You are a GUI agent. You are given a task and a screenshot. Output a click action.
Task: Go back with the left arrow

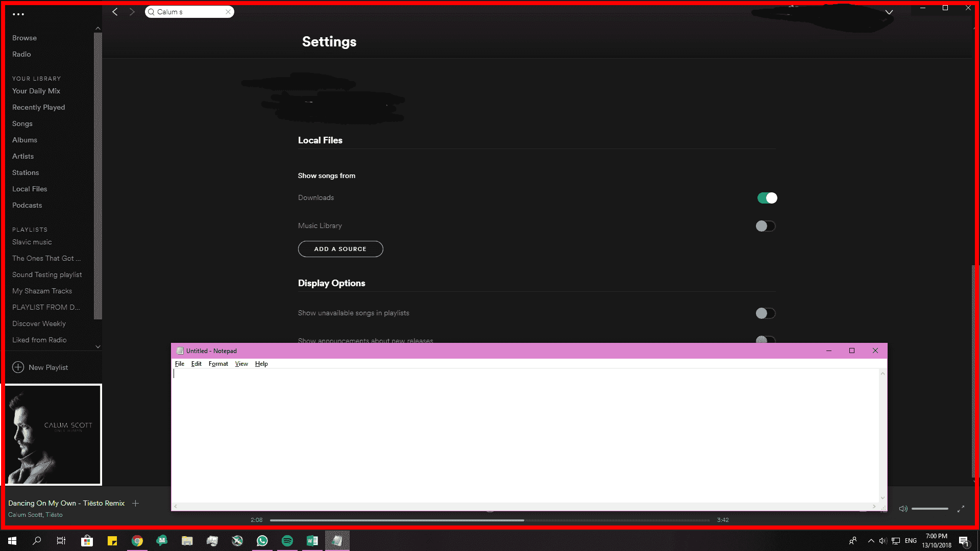click(115, 12)
